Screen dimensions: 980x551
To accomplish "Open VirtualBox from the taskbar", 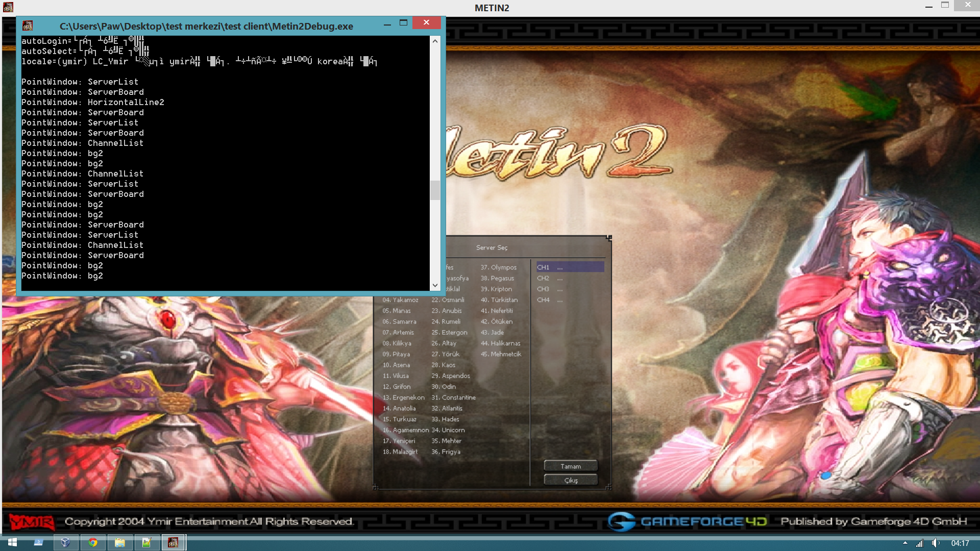I will pos(65,542).
